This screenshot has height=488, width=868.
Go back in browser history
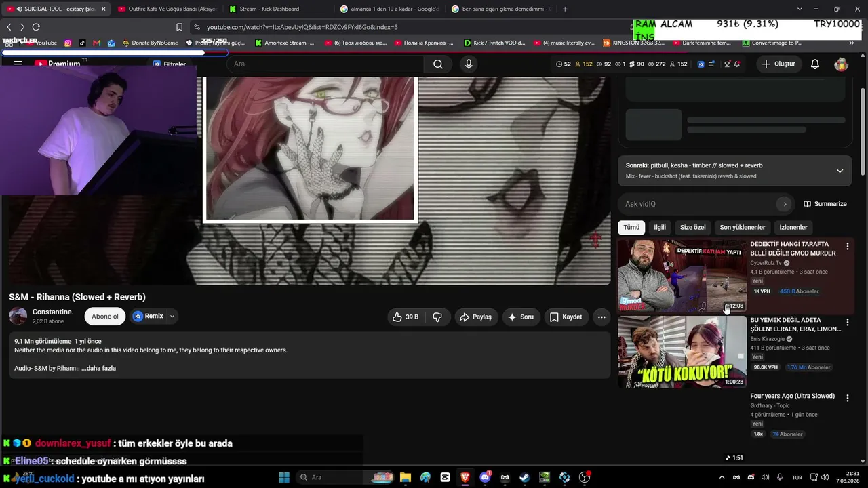pos(9,27)
